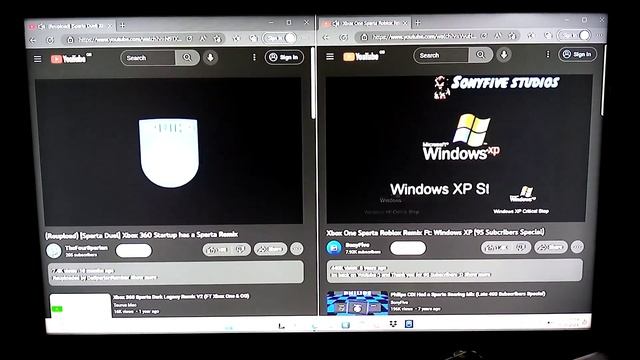Click YouTube Sign in button in the left window
The height and width of the screenshot is (360, 640).
point(284,57)
